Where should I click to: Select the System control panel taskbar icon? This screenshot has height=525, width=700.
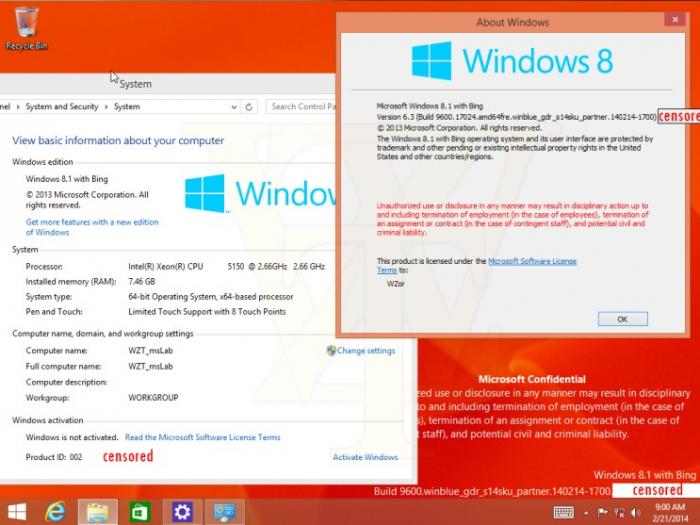[225, 512]
